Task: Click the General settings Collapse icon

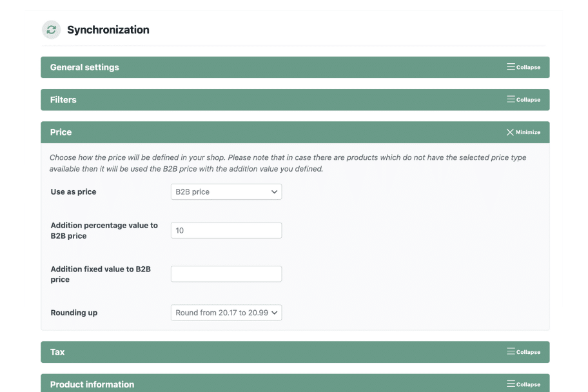Action: point(511,67)
